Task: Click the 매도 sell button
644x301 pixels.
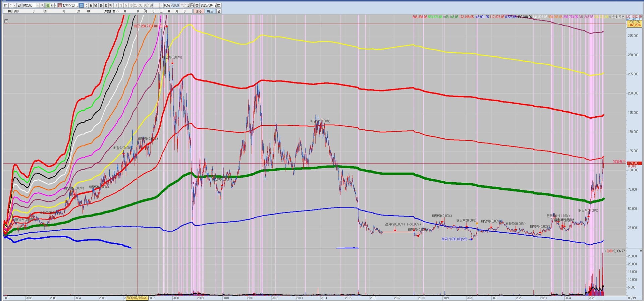Action: click(x=210, y=11)
